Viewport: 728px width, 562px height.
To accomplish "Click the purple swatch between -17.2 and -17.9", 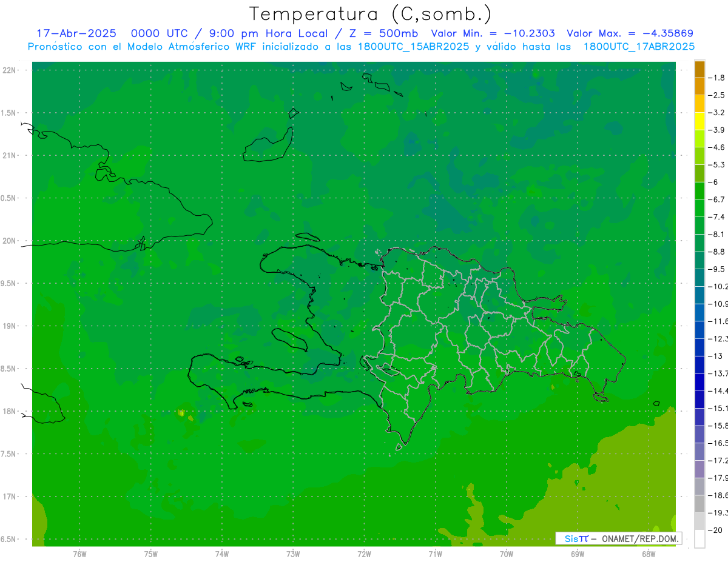I will 699,469.
